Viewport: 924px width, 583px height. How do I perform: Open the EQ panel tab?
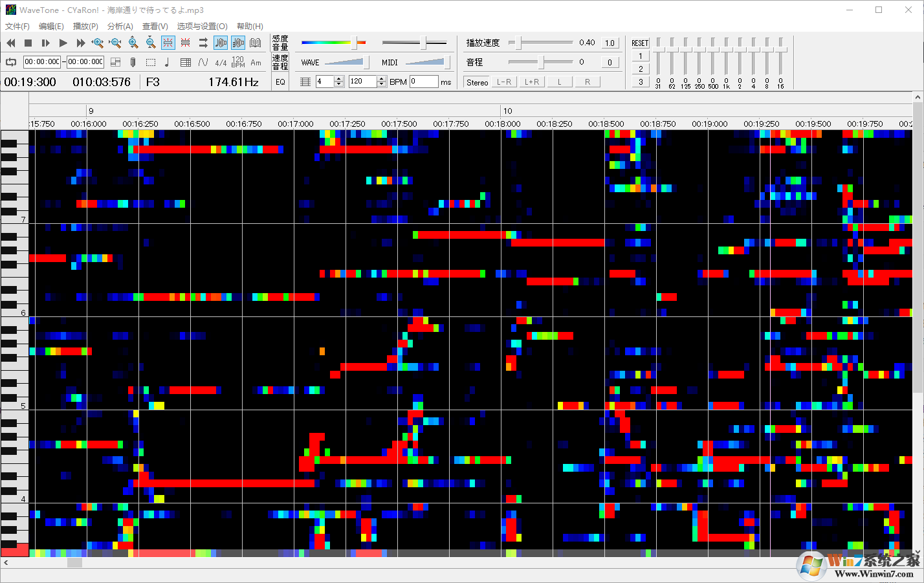(280, 82)
